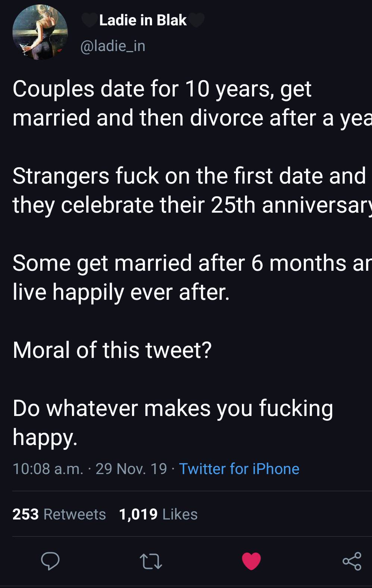
Task: Open the Twitter for iPhone link
Action: click(239, 468)
